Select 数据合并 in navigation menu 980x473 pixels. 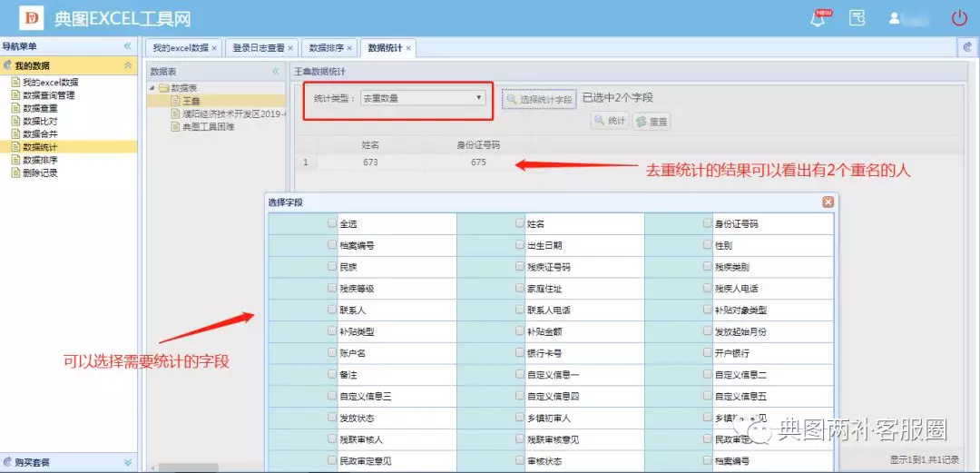pyautogui.click(x=40, y=133)
